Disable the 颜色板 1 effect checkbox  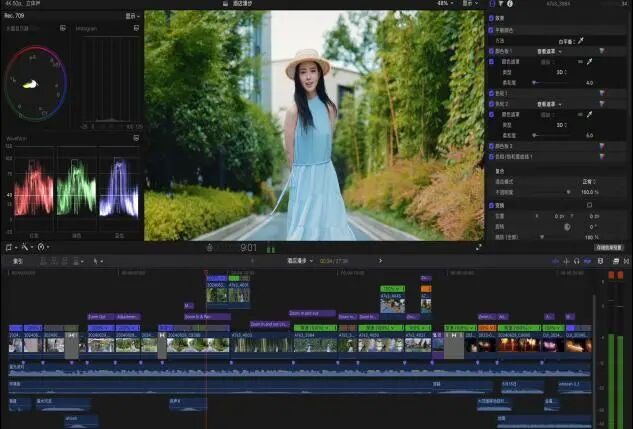point(491,51)
